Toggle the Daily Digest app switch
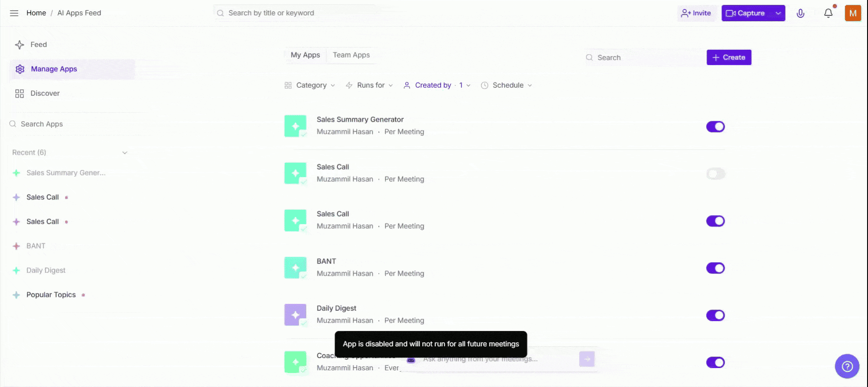 pos(715,315)
